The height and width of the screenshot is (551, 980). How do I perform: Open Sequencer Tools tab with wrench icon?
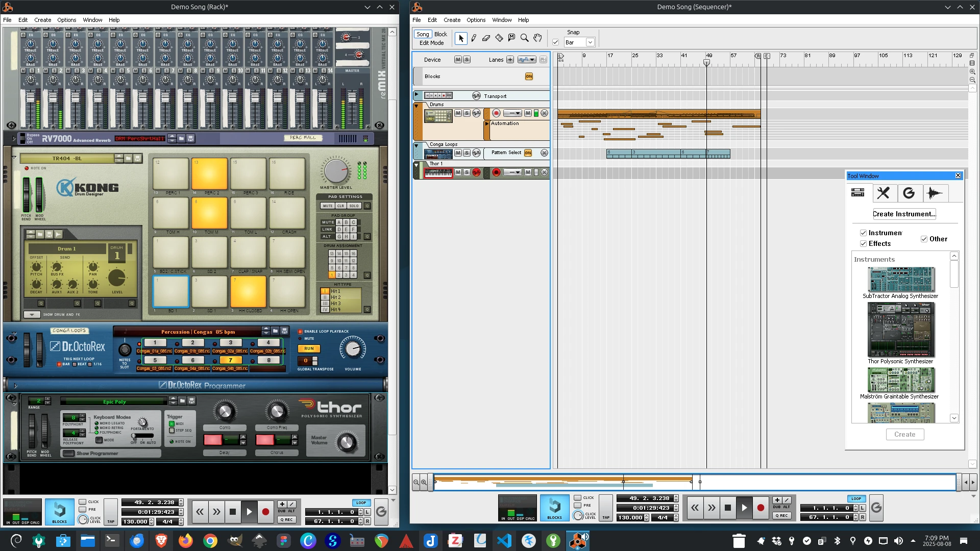(884, 193)
